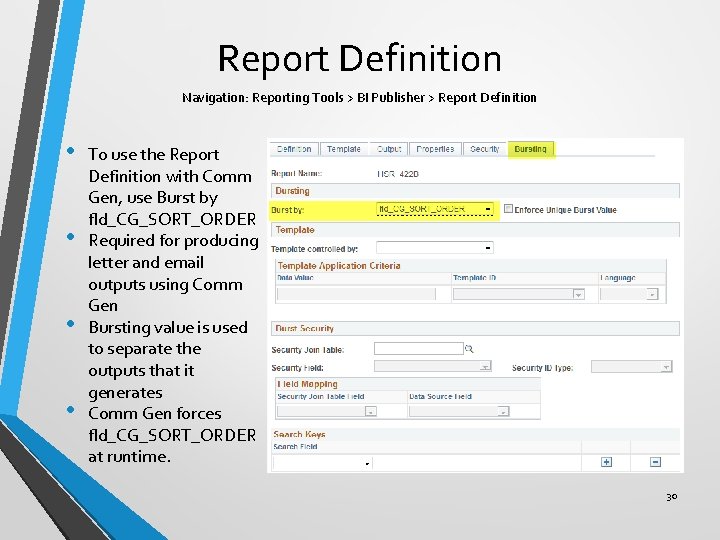Remove Search Keys row with minus
720x540 pixels.
point(655,462)
